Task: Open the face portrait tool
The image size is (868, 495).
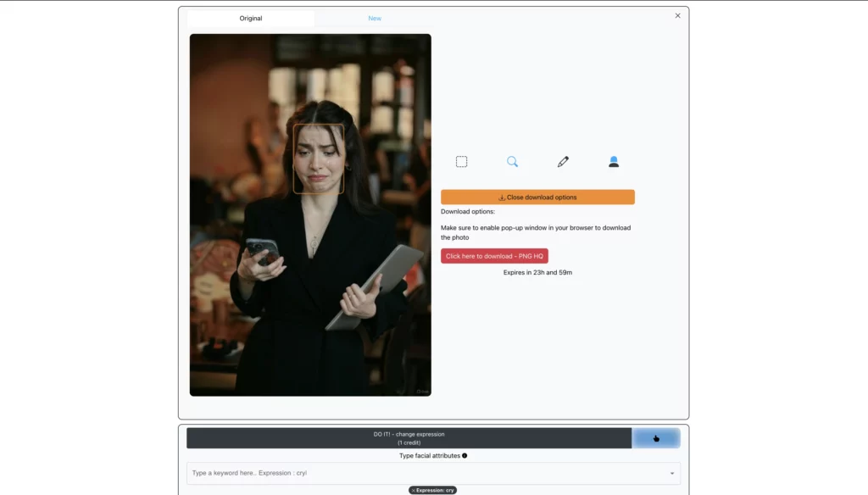Action: (x=613, y=161)
